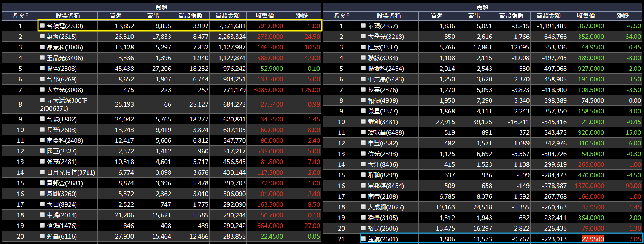Open stock name 聯詠(3034)

[x=383, y=58]
